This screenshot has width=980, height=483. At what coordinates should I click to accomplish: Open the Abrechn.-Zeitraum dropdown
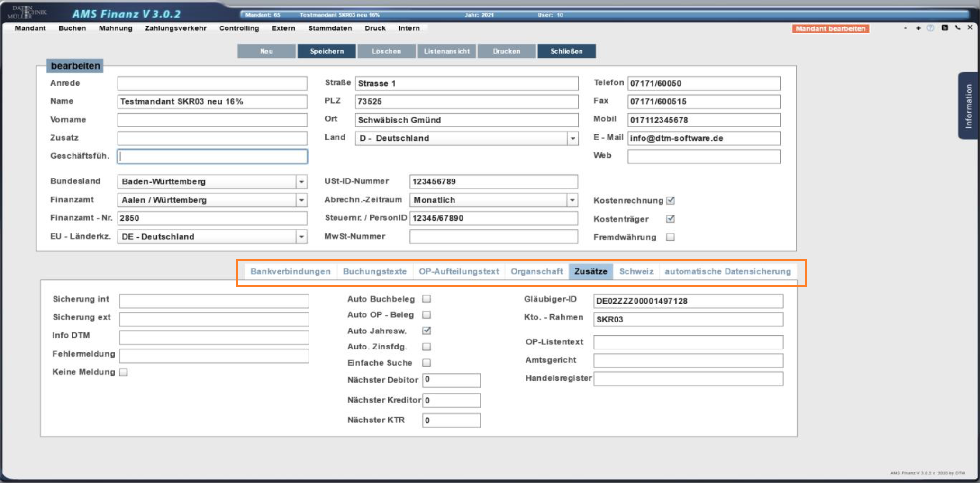[572, 200]
